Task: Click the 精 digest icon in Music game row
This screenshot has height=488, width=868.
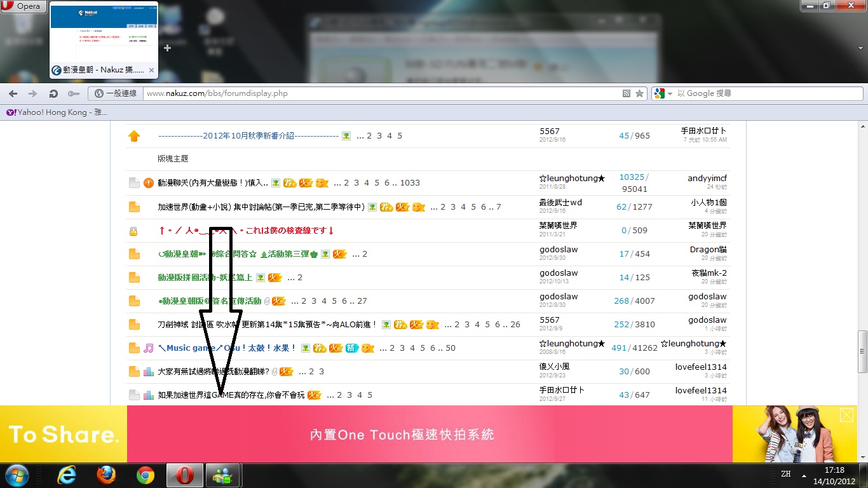Action: point(352,348)
